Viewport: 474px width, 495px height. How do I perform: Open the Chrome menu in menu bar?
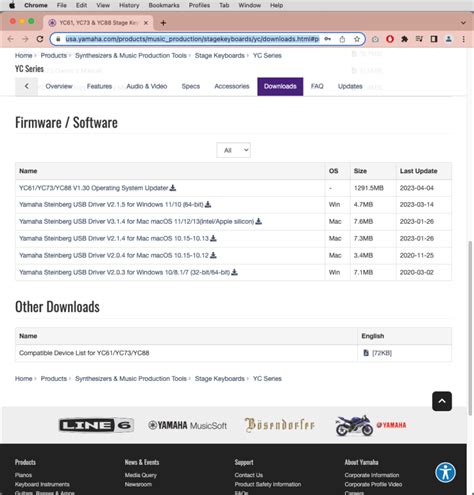click(36, 5)
